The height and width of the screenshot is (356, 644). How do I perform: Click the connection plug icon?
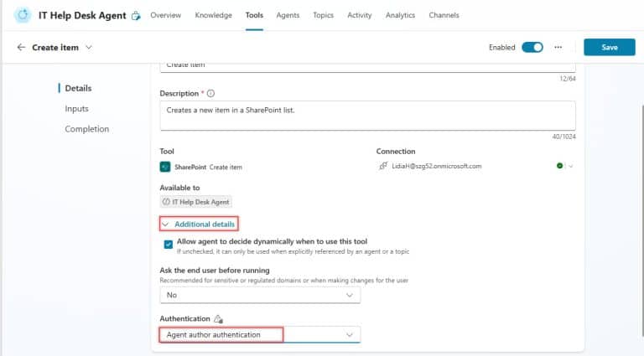(383, 167)
